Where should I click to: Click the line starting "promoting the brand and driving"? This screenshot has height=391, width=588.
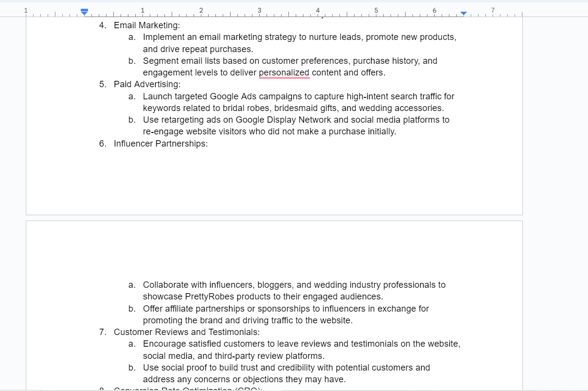tap(248, 320)
